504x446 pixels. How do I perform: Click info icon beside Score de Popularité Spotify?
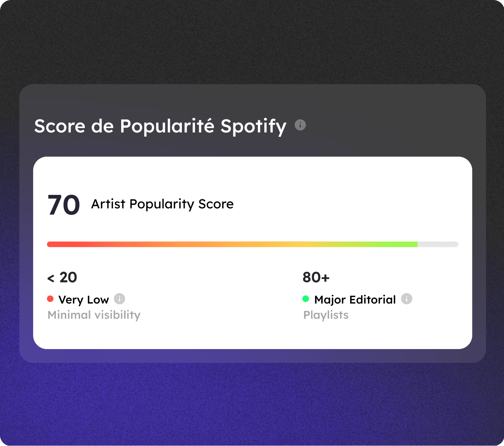coord(300,125)
